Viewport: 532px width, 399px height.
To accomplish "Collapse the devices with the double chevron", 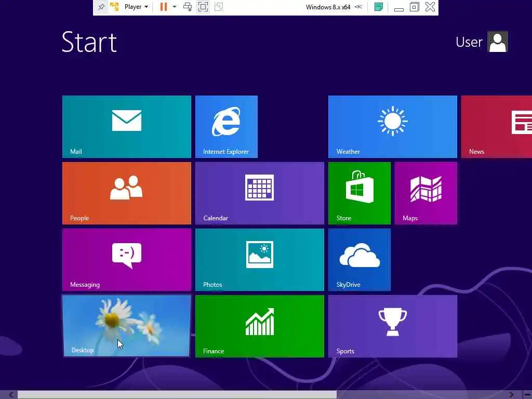I will pyautogui.click(x=358, y=7).
